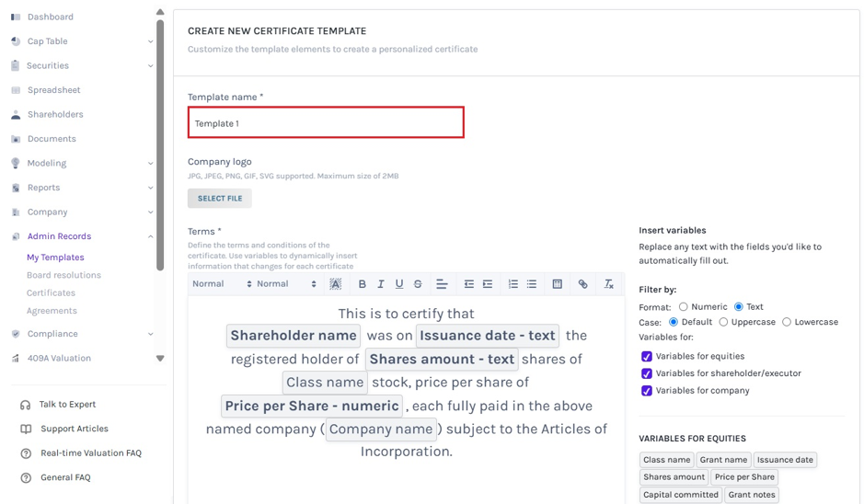Screen dimensions: 864x504
Task: Toggle italic formatting in editor
Action: point(380,284)
